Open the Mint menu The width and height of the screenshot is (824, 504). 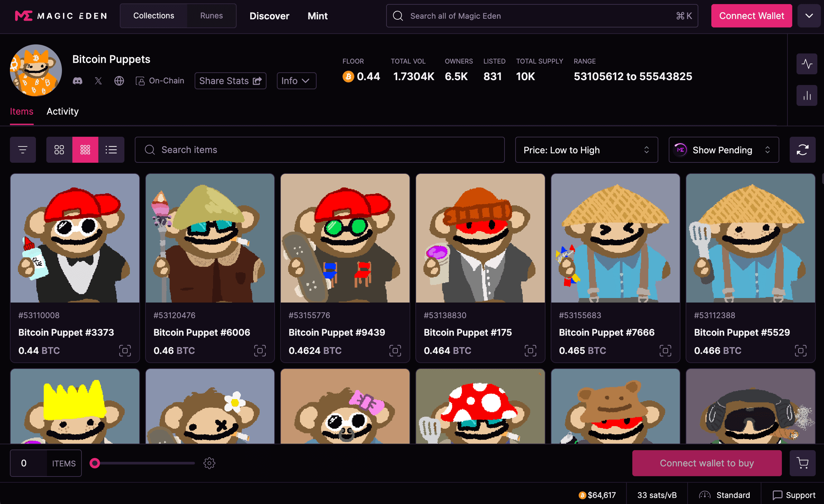click(x=317, y=16)
